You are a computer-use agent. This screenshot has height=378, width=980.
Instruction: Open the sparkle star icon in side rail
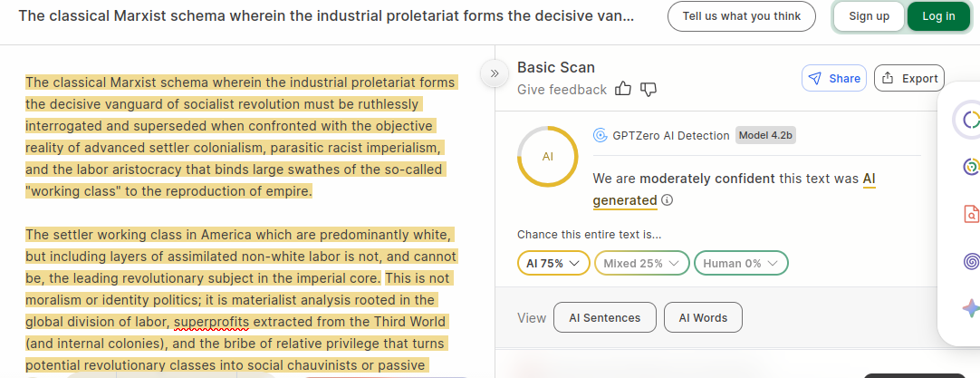[970, 308]
